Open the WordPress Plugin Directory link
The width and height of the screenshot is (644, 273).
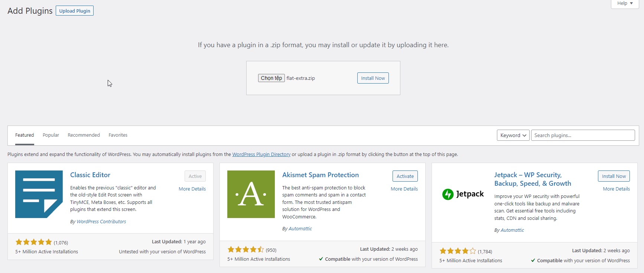261,155
